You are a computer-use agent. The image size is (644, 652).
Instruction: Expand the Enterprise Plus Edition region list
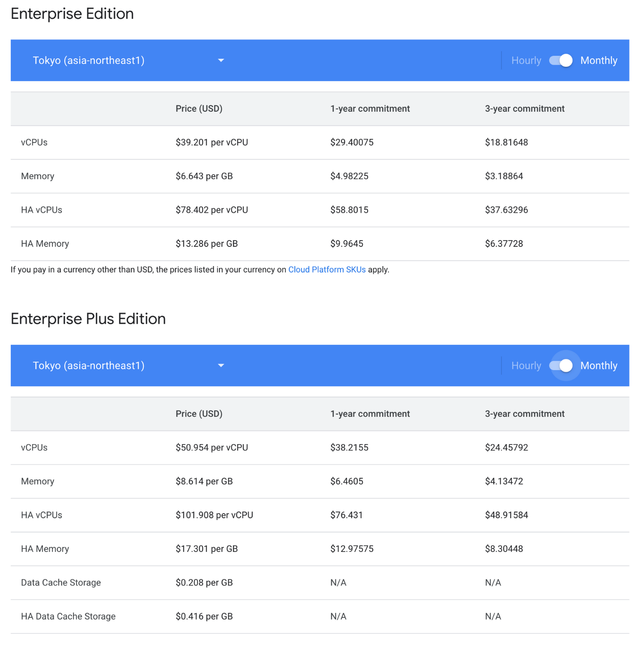(x=88, y=366)
